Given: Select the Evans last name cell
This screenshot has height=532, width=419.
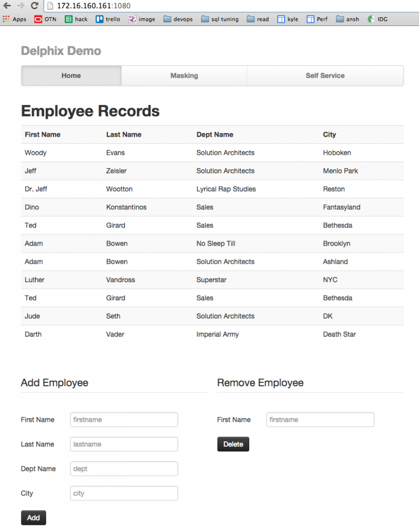Looking at the screenshot, I should click(x=115, y=153).
